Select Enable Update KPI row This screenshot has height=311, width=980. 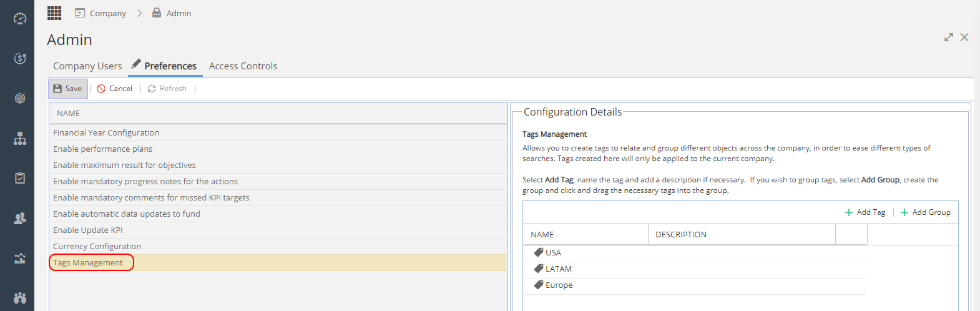[278, 230]
